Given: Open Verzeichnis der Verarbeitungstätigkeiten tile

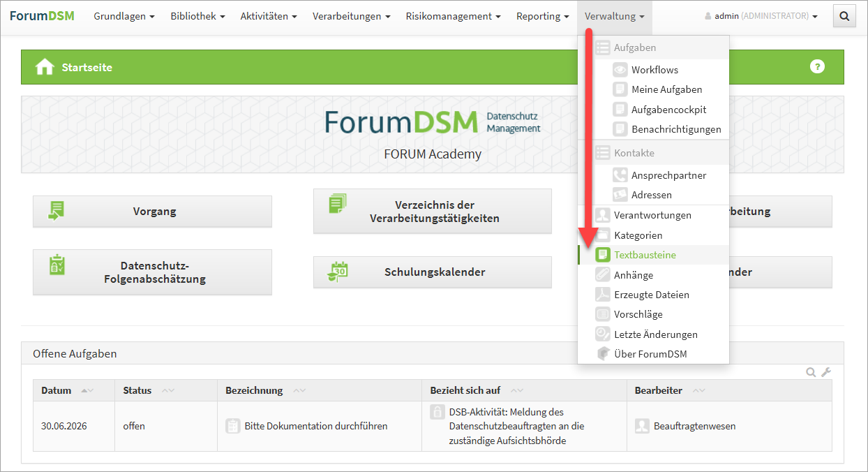Looking at the screenshot, I should (x=432, y=211).
